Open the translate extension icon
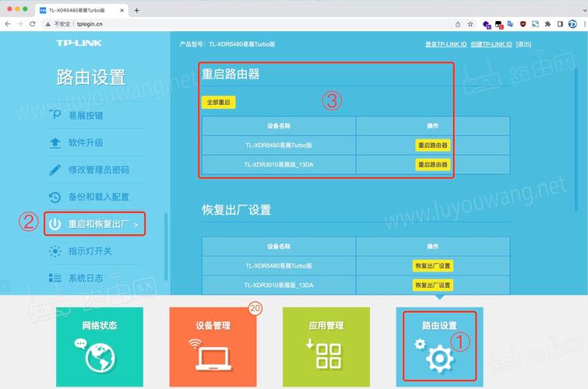This screenshot has height=389, width=588. pos(510,24)
